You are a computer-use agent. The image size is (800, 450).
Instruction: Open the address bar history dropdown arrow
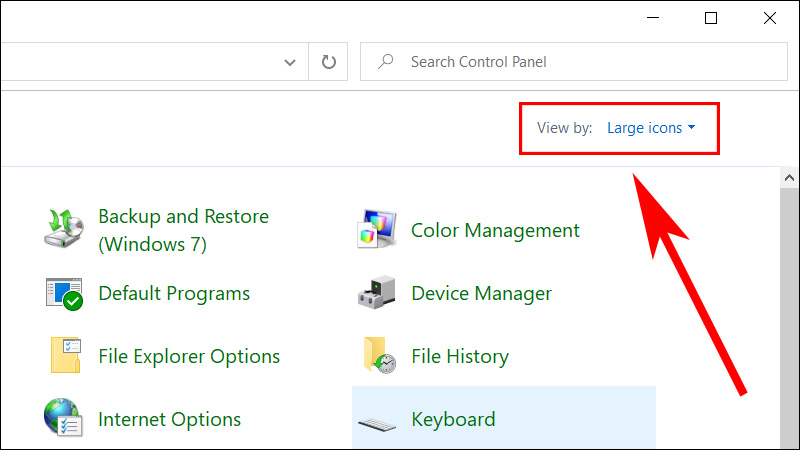click(x=290, y=62)
